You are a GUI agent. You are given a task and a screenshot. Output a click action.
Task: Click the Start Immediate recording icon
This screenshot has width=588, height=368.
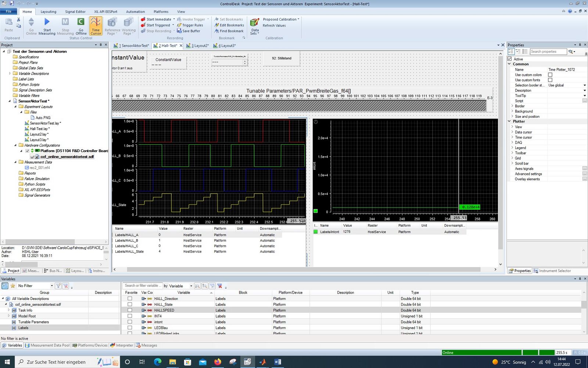143,20
